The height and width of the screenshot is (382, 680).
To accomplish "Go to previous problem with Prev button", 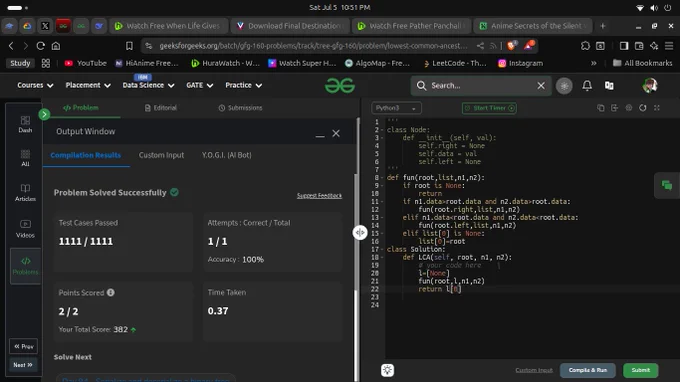I will 23,346.
